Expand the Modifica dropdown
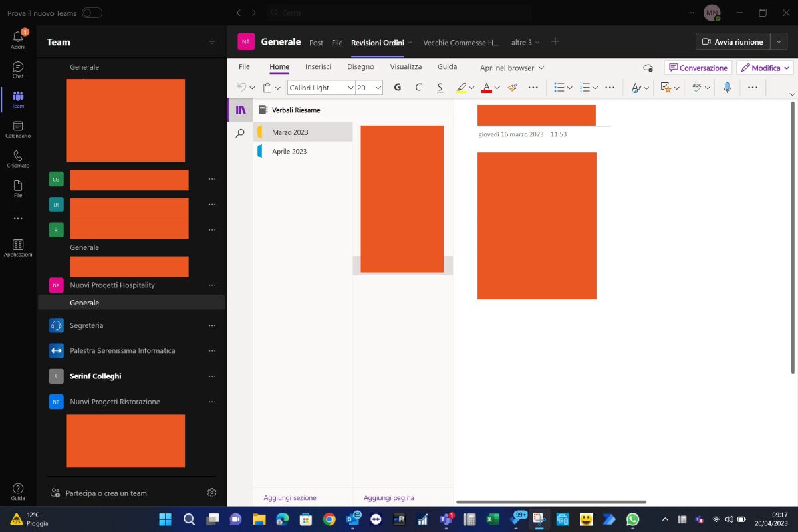Viewport: 798px width, 532px height. [785, 68]
